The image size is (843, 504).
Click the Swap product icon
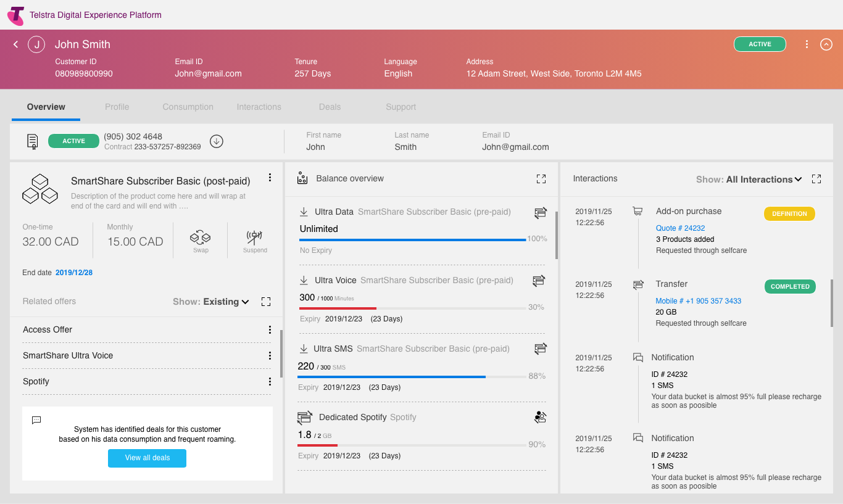201,238
